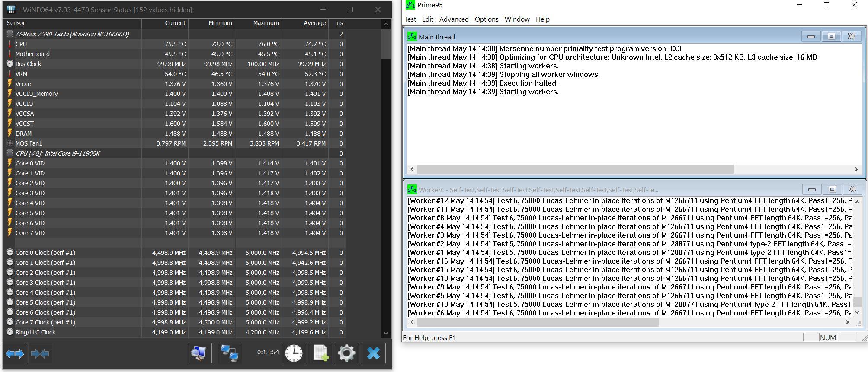Screen dimensions: 868x372
Task: Select DRAM voltage row
Action: [x=174, y=133]
